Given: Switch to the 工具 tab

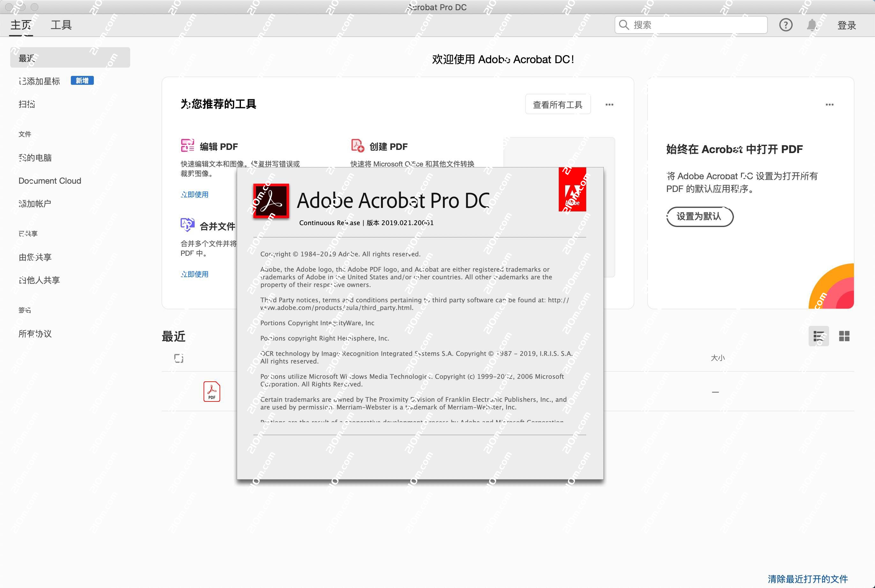Looking at the screenshot, I should [61, 25].
